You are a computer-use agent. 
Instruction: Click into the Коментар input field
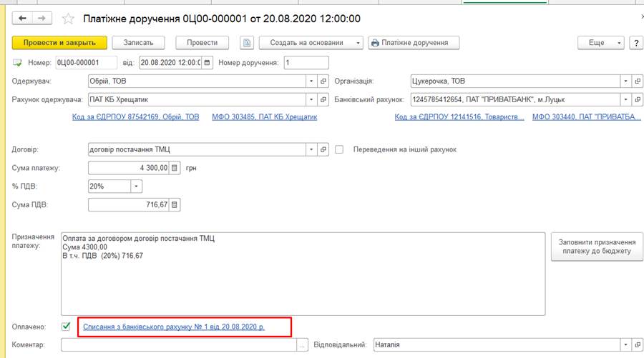coord(179,344)
